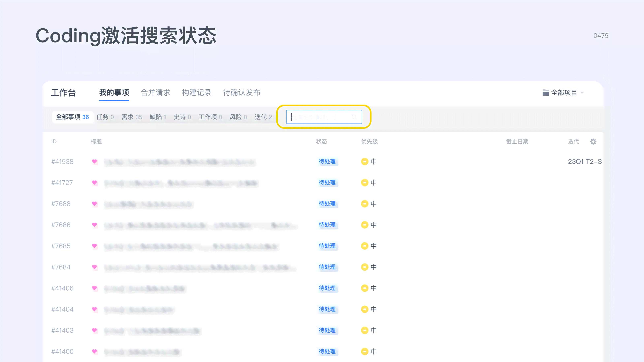Open issue #7684 by its ID
Viewport: 644px width, 362px height.
tap(61, 267)
